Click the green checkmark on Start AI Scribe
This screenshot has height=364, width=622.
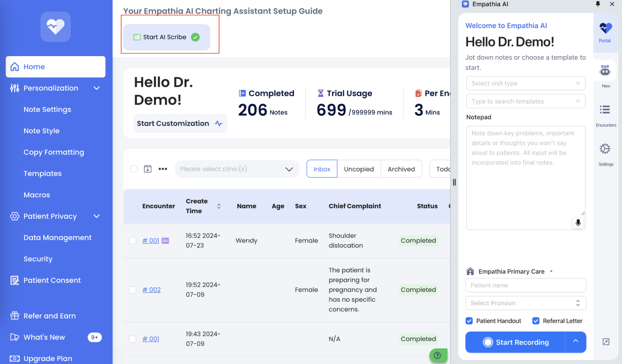coord(196,37)
